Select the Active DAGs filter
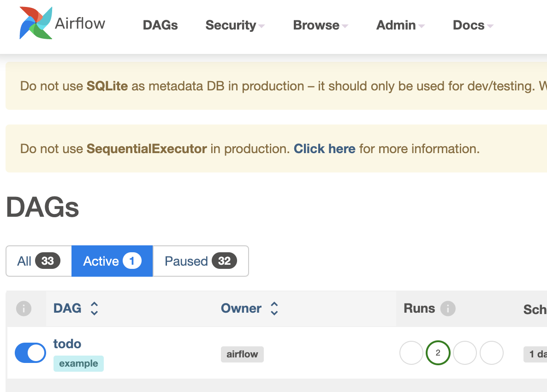 (112, 261)
